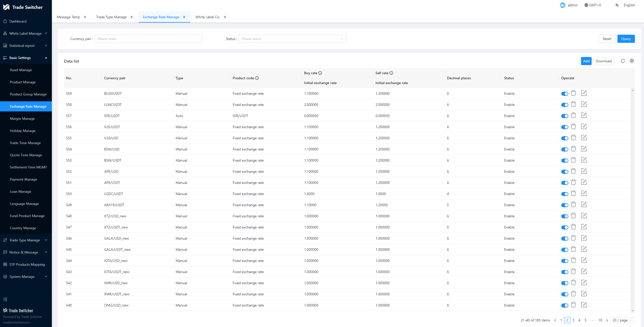Delete the BUSDUSDT row using trash icon

click(x=573, y=93)
